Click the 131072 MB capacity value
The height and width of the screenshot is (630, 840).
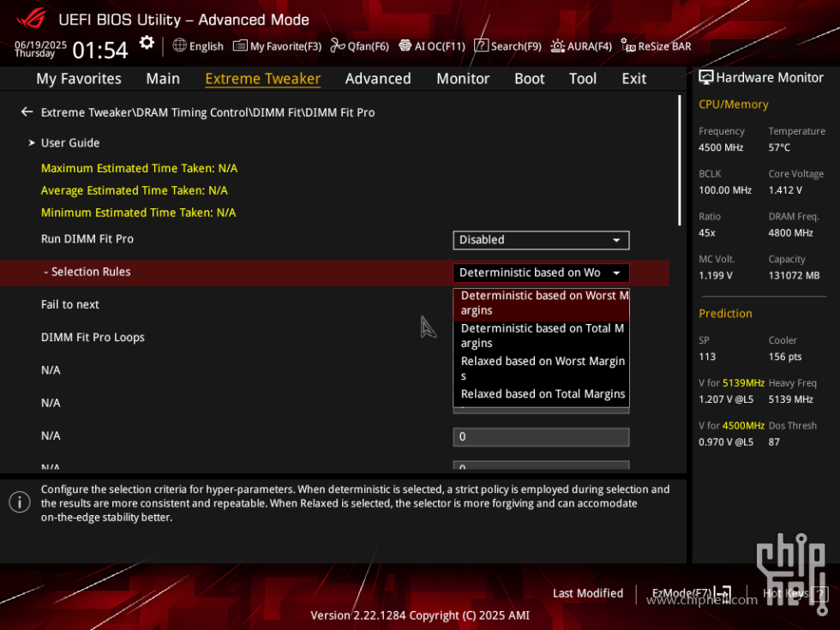point(794,275)
